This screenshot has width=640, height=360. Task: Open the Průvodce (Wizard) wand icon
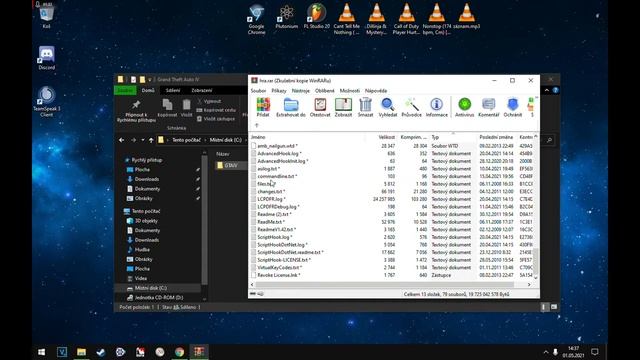[x=411, y=107]
